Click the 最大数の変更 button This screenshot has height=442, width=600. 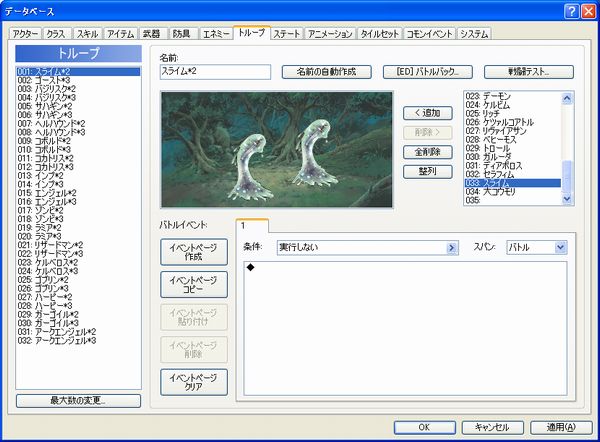coord(78,401)
